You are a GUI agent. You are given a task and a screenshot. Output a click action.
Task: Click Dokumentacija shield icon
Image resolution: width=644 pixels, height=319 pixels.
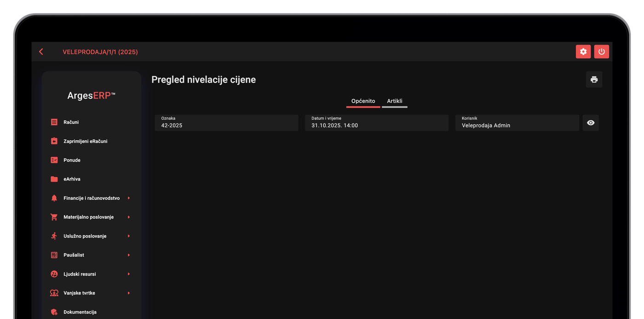pos(54,312)
